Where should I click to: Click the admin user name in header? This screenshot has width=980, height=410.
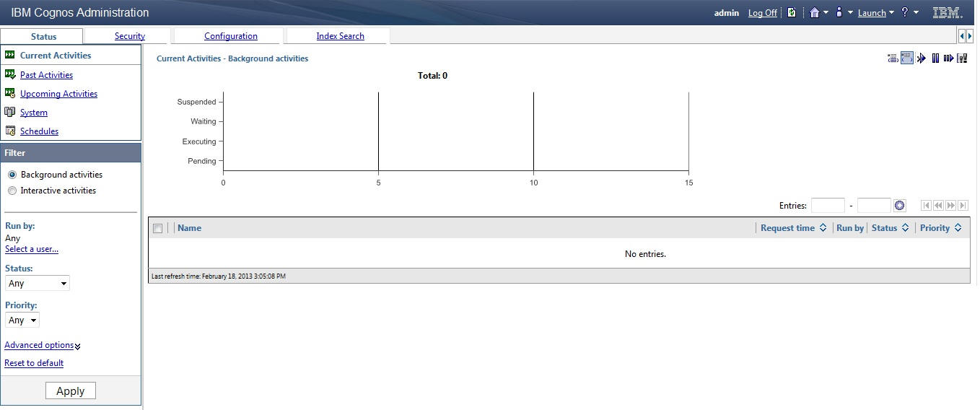point(727,13)
